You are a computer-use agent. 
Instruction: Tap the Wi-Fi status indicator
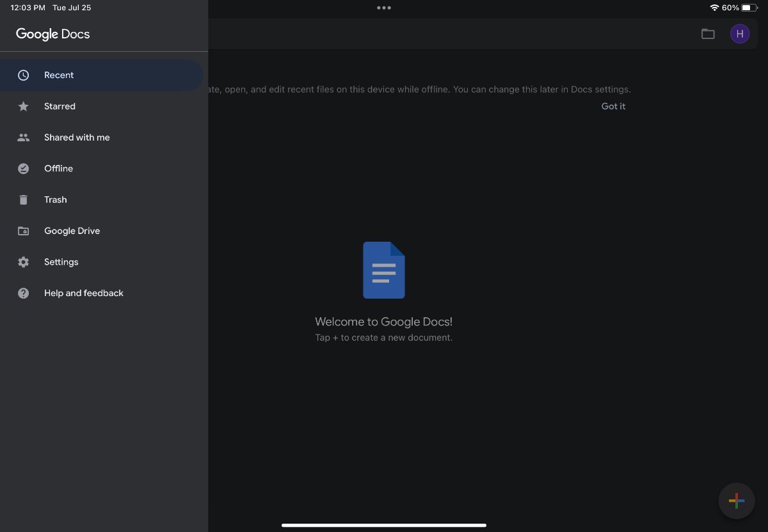coord(716,8)
